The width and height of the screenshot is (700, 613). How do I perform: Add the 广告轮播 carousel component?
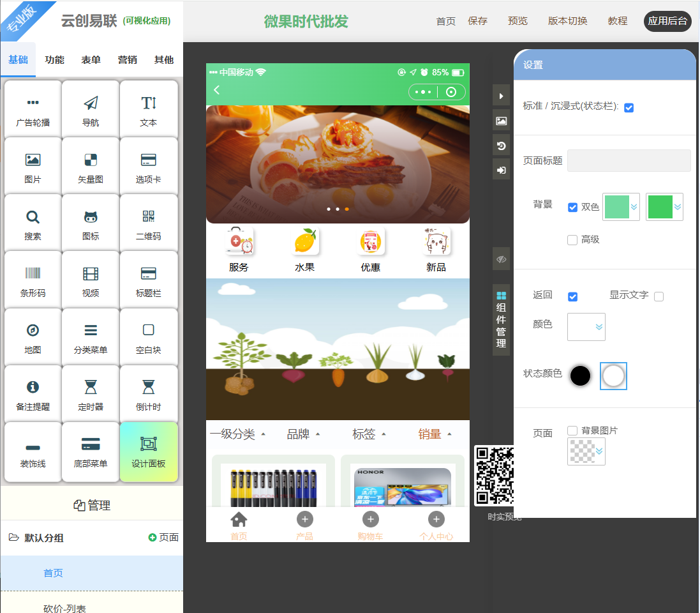(x=33, y=109)
